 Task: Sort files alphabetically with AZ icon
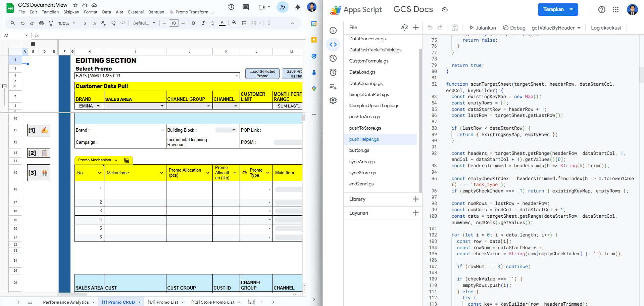[x=404, y=28]
